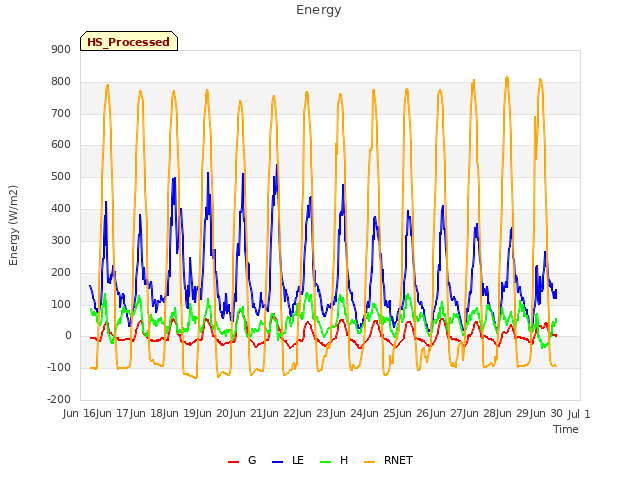Screen dimensions: 640x480
Task: Toggle the RNET series legend entry
Action: pos(388,460)
